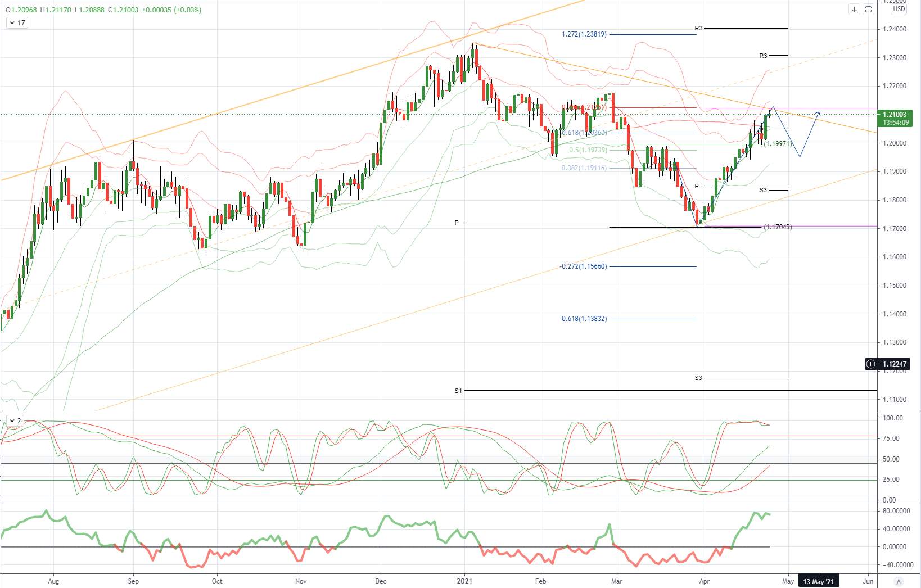
Task: Select the -0.272(1.15660) Fibonacci extension label
Action: tap(583, 266)
